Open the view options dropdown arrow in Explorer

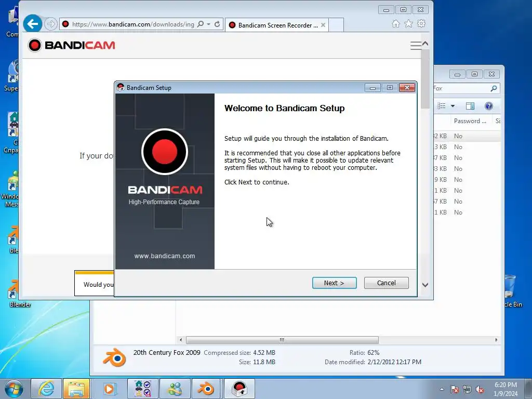(453, 106)
